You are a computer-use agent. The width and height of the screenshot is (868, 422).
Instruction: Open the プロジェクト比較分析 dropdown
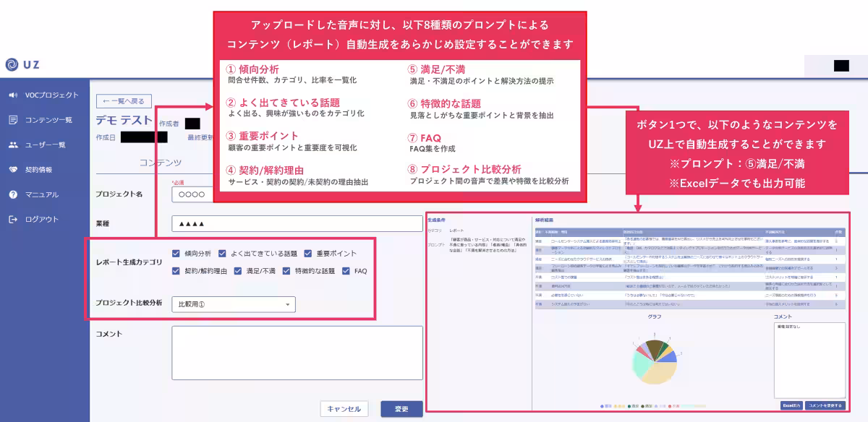click(x=233, y=305)
